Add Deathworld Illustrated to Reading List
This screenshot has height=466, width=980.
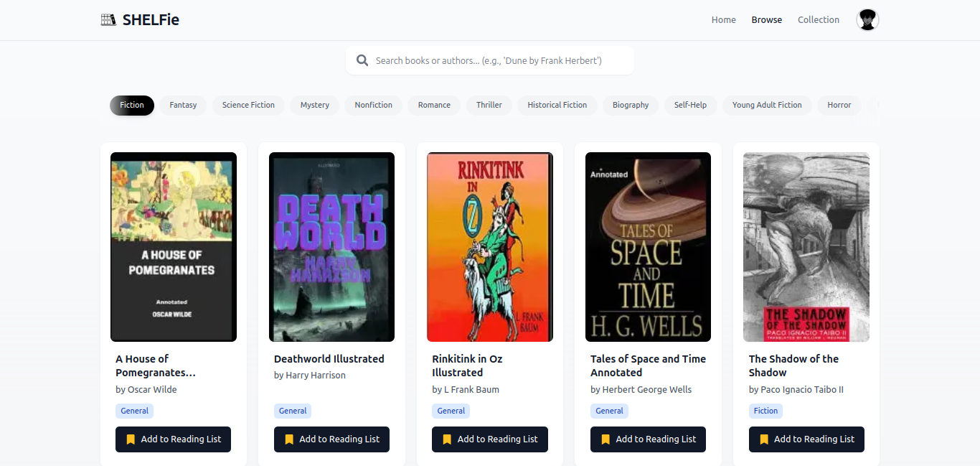click(x=331, y=439)
